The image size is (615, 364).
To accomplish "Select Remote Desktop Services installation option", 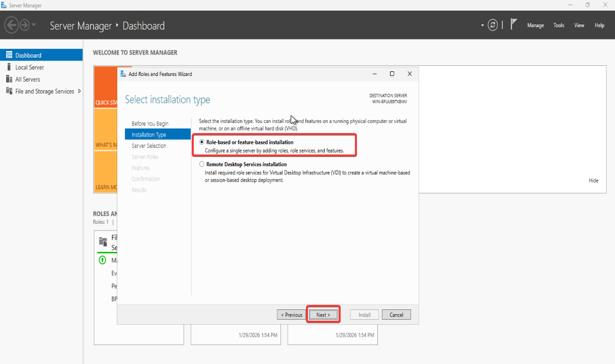I will pyautogui.click(x=202, y=164).
